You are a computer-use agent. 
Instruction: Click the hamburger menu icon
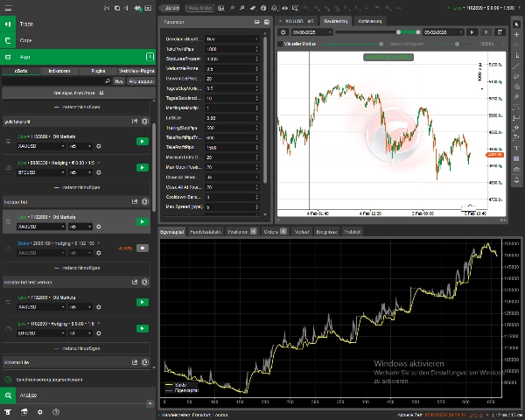click(x=8, y=7)
